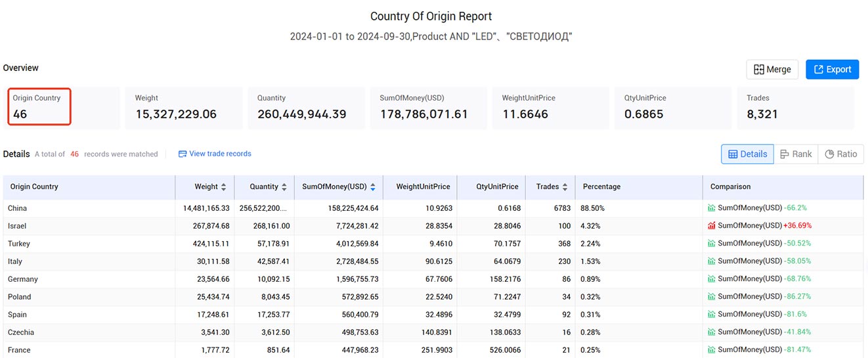Select the QtyUnitPrice overview card
This screenshot has width=868, height=358.
tap(674, 108)
